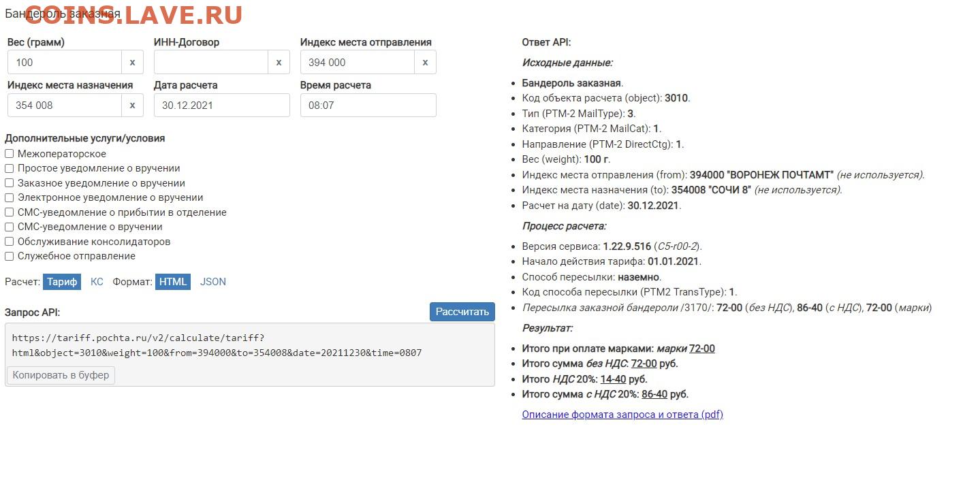
Task: Clear the weight field with x button
Action: pyautogui.click(x=132, y=62)
